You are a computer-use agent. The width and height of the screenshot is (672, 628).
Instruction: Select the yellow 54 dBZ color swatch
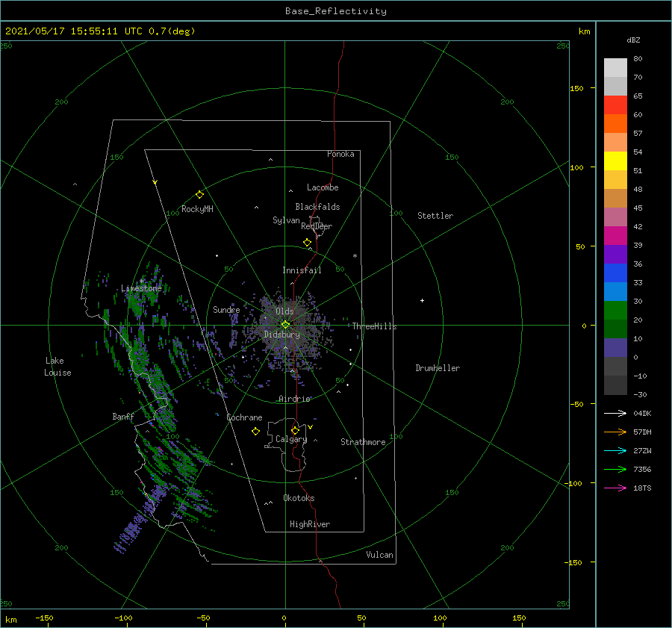coord(615,161)
